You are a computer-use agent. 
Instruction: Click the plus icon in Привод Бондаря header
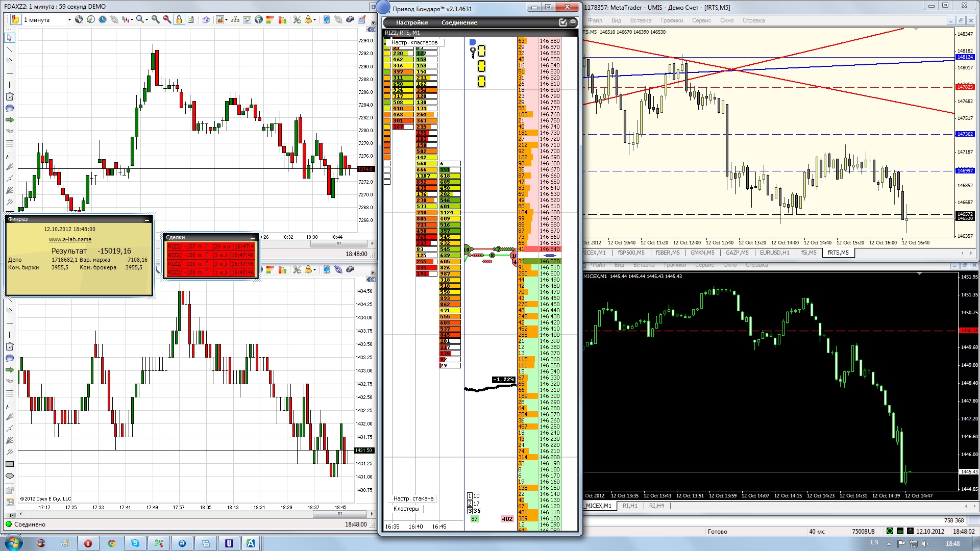tap(573, 22)
